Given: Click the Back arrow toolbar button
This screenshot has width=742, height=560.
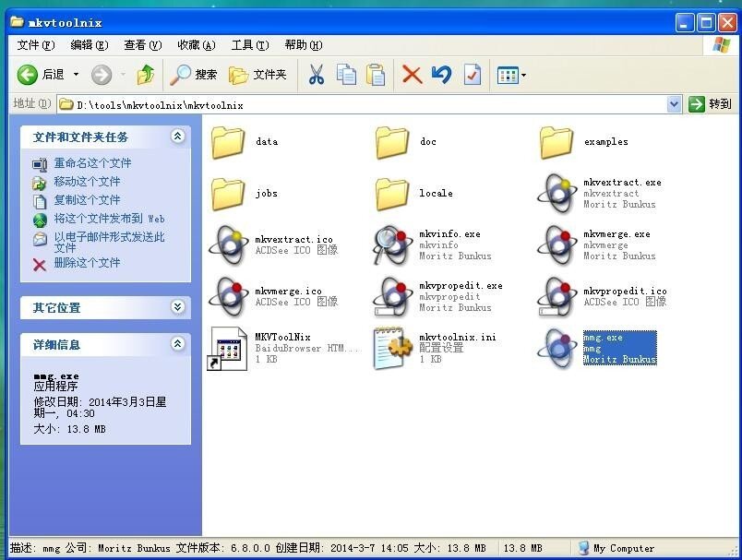Looking at the screenshot, I should point(28,75).
